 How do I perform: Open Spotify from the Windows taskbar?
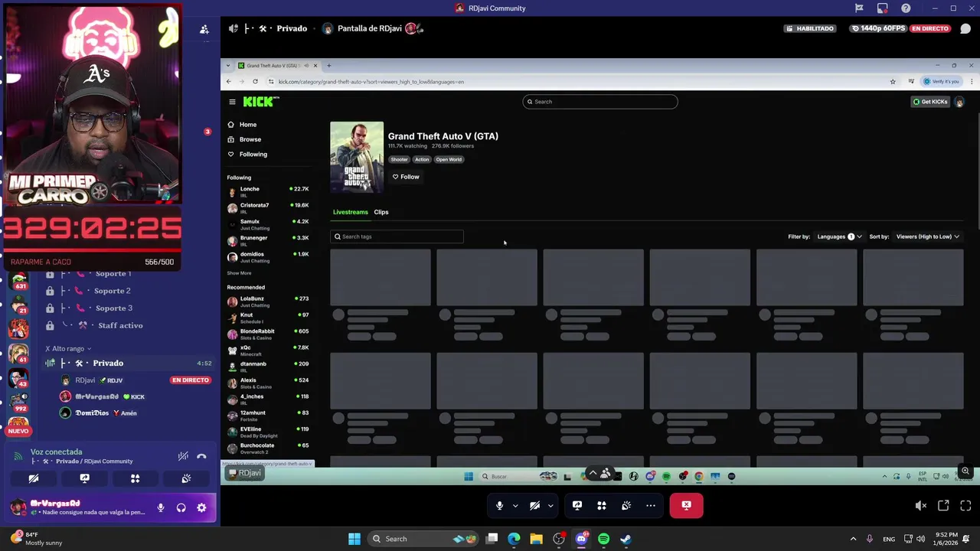603,539
